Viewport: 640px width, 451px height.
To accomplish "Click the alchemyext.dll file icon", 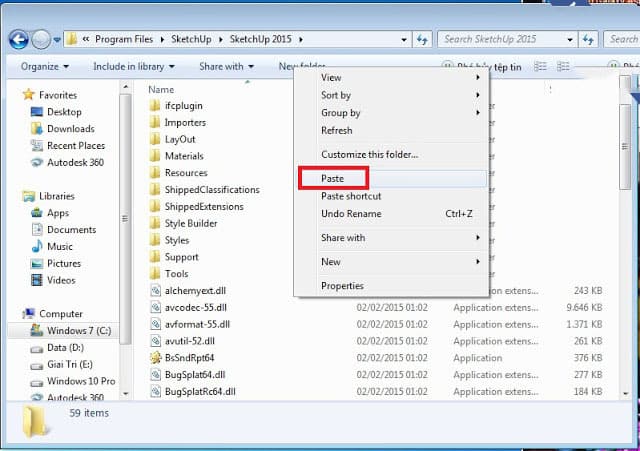I will tap(155, 290).
